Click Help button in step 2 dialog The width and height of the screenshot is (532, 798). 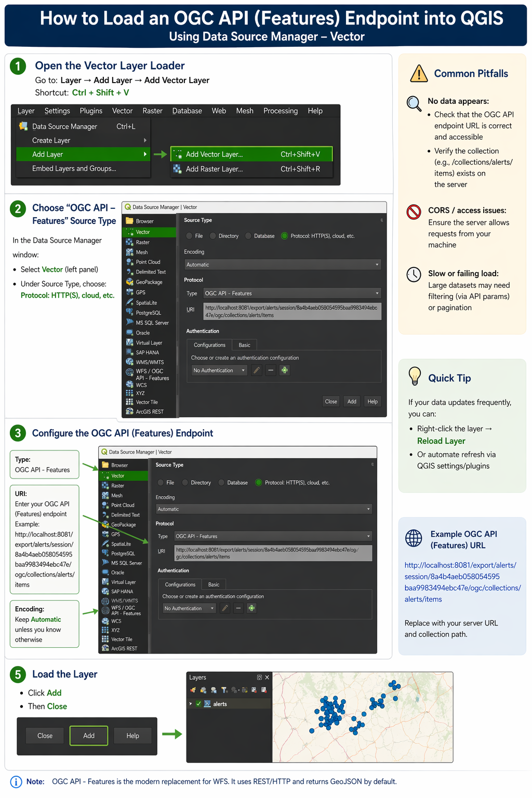(373, 402)
